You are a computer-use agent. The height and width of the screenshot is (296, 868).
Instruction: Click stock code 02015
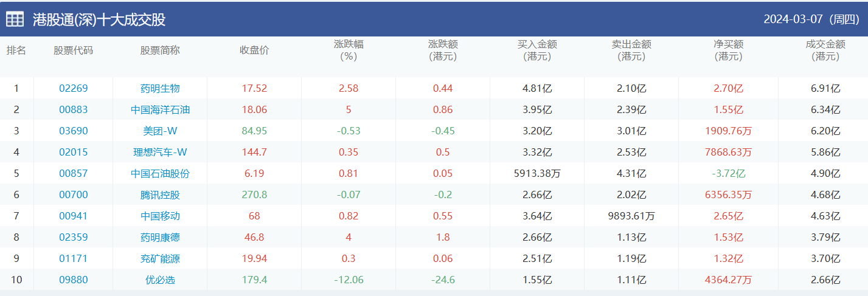[74, 152]
